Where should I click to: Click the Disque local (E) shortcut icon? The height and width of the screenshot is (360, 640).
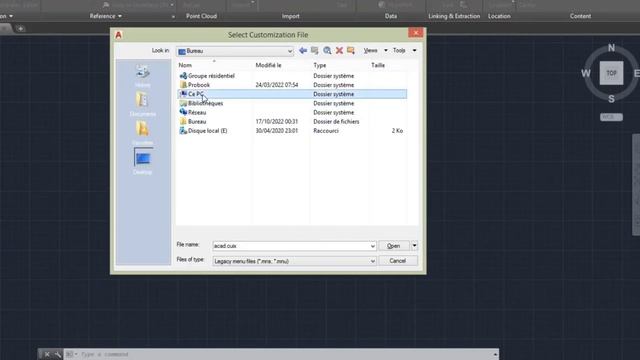[183, 131]
